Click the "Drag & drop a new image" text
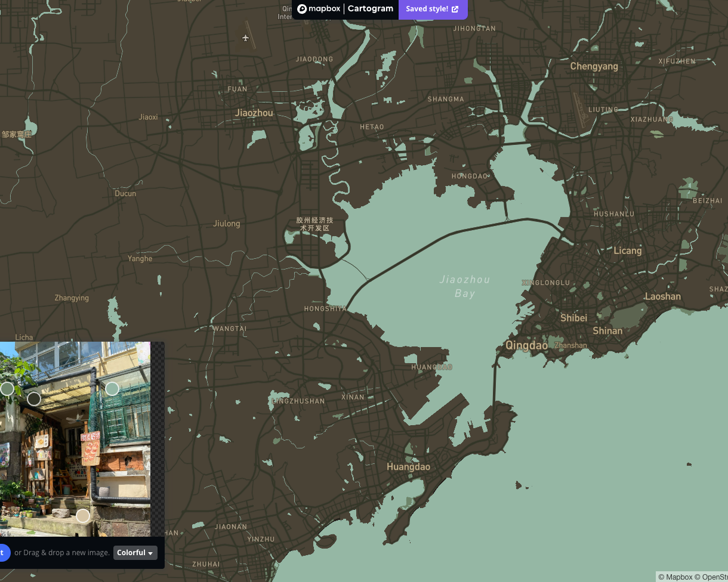Screen dimensions: 728x582 62,553
